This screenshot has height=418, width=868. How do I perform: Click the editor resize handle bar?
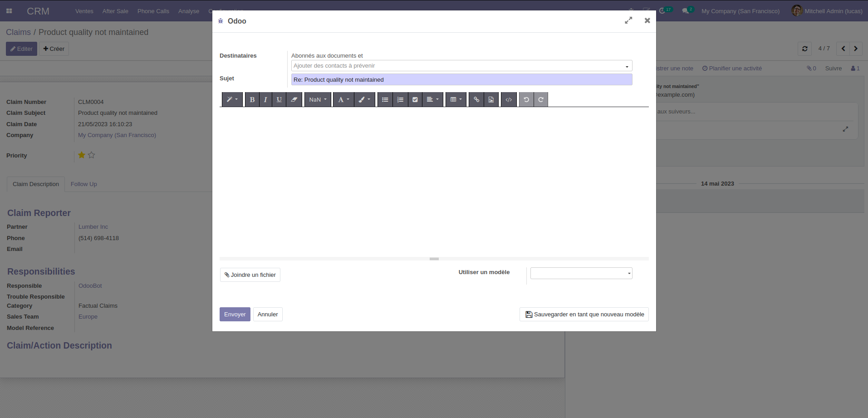tap(434, 259)
